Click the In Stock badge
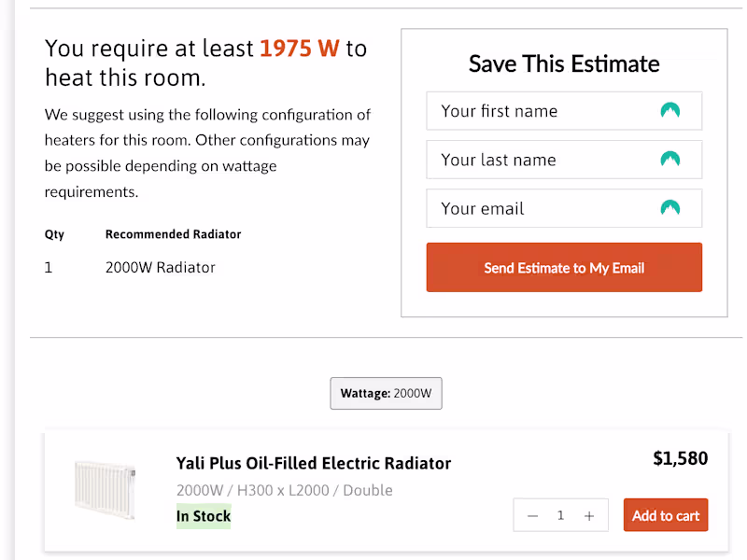 tap(204, 516)
